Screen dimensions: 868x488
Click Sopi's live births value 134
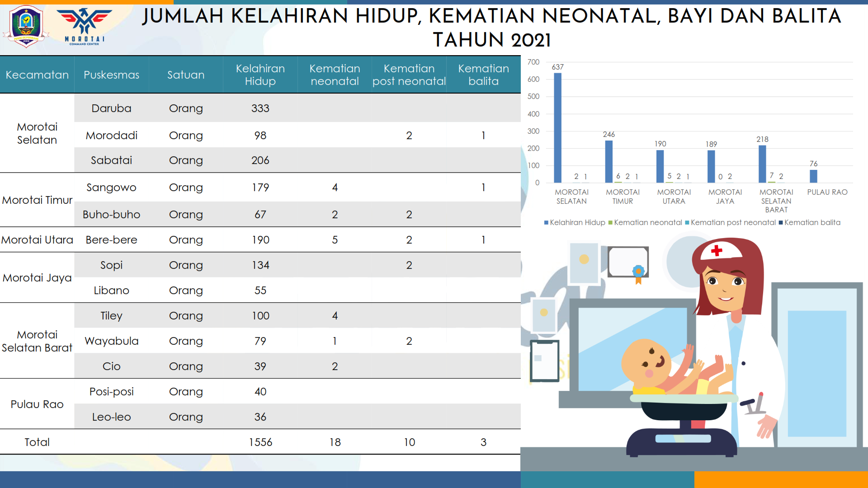pos(260,265)
